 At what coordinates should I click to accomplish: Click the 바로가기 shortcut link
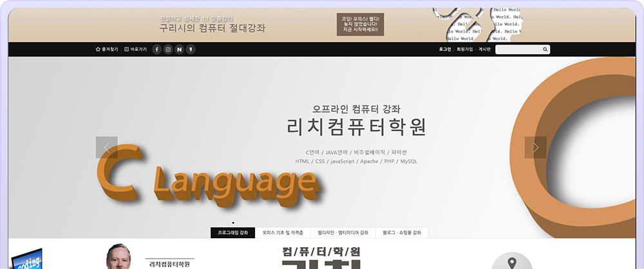point(136,50)
